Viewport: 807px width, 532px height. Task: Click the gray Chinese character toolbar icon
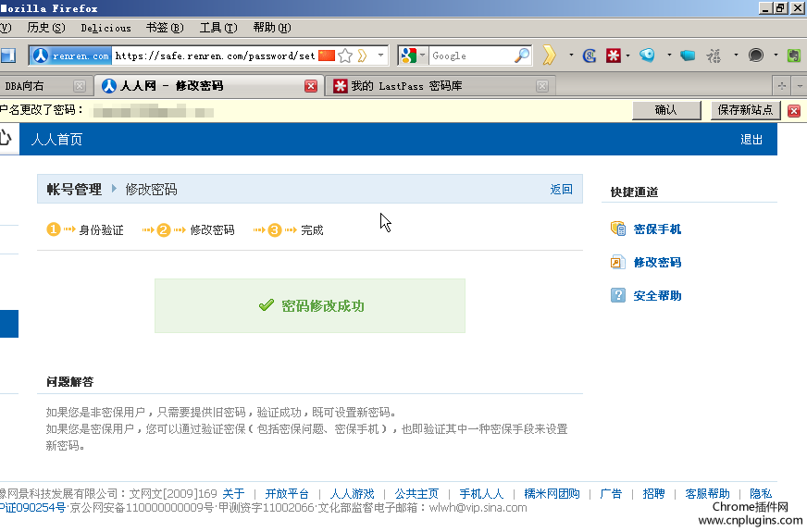point(714,56)
